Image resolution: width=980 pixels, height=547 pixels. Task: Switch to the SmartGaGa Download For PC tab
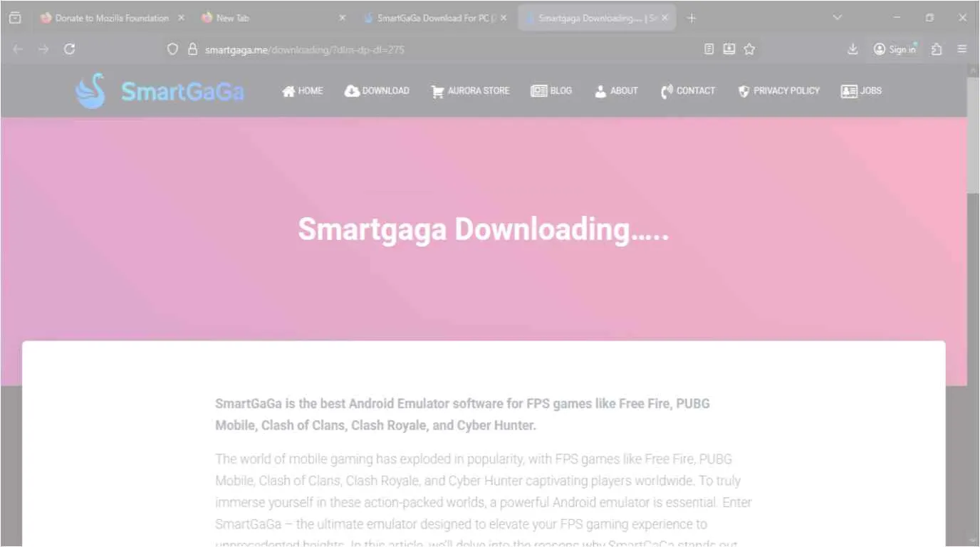[435, 19]
